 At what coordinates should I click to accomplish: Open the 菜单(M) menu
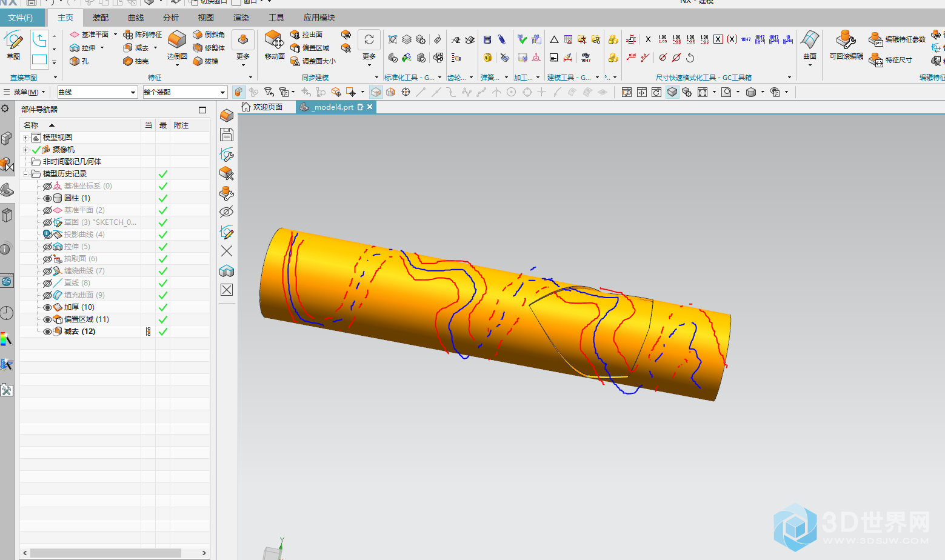[x=25, y=92]
